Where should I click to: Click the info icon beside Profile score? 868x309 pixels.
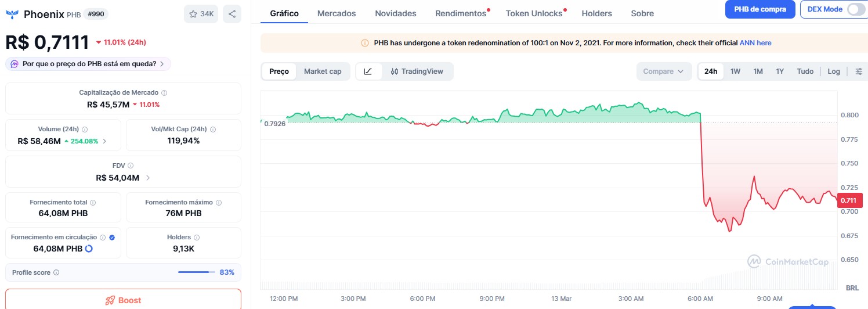click(56, 272)
